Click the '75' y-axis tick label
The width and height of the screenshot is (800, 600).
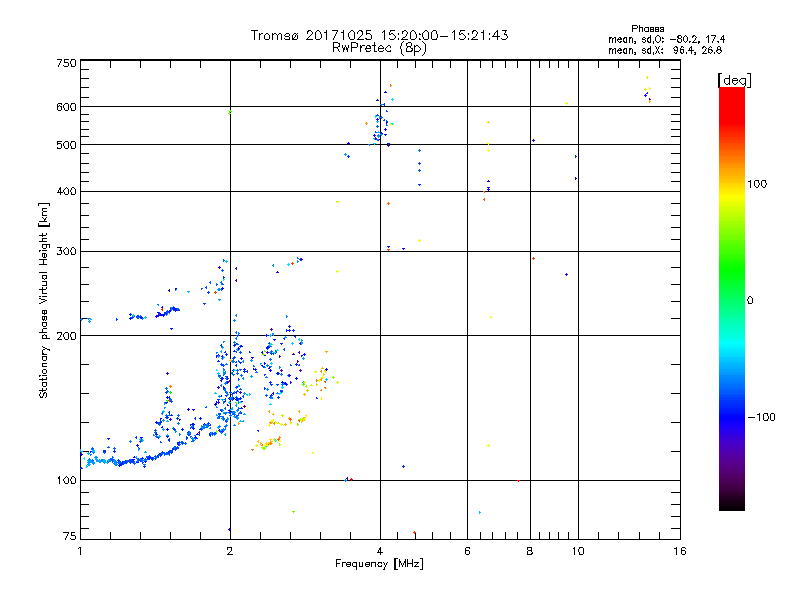tap(70, 536)
